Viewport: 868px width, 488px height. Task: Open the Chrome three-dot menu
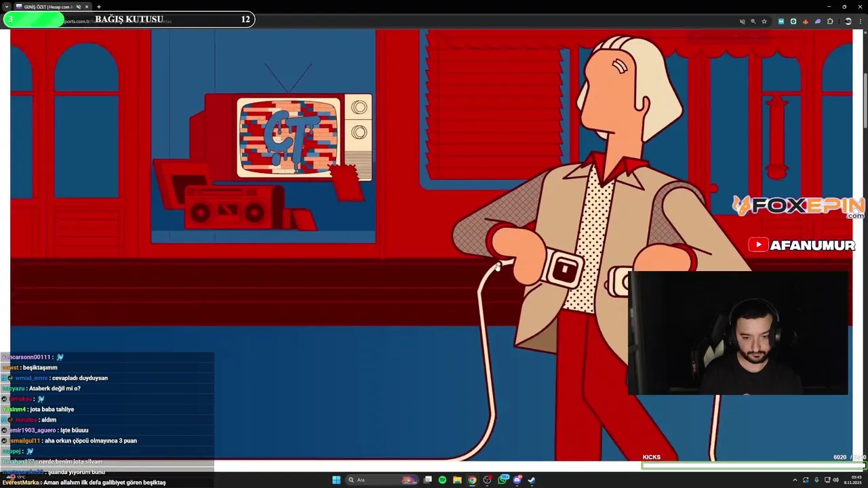[x=860, y=21]
